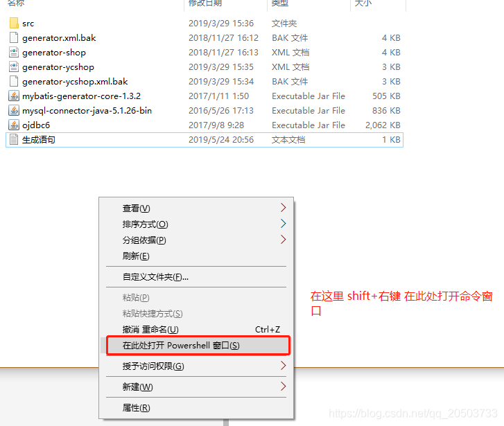504x426 pixels.
Task: Click date 2019/5/24 20:56
Action: tap(221, 140)
